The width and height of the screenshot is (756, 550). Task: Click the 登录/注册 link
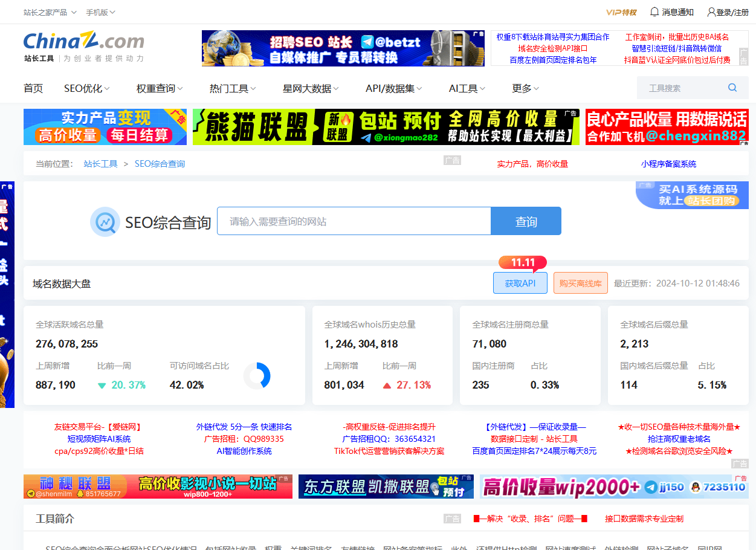click(x=732, y=12)
